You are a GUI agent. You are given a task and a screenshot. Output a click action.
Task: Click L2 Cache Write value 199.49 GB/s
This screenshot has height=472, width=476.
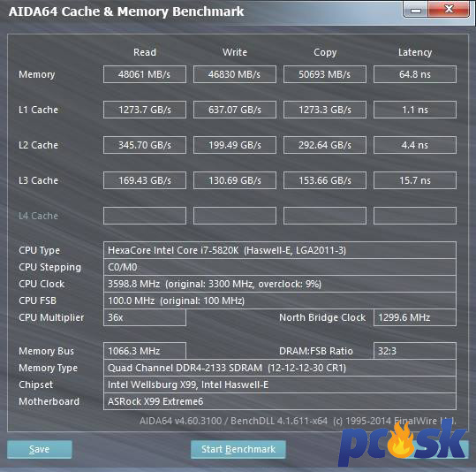point(235,145)
